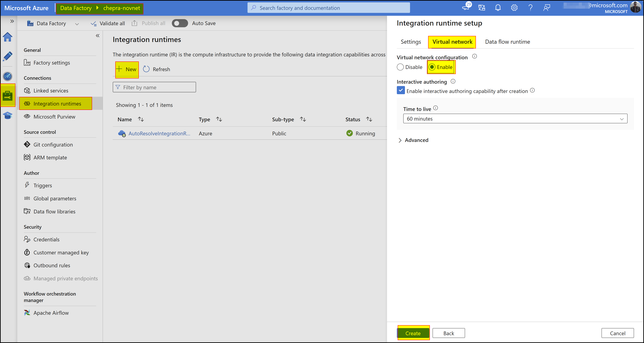
Task: Show Interactive authoring info tooltip
Action: pos(453,81)
